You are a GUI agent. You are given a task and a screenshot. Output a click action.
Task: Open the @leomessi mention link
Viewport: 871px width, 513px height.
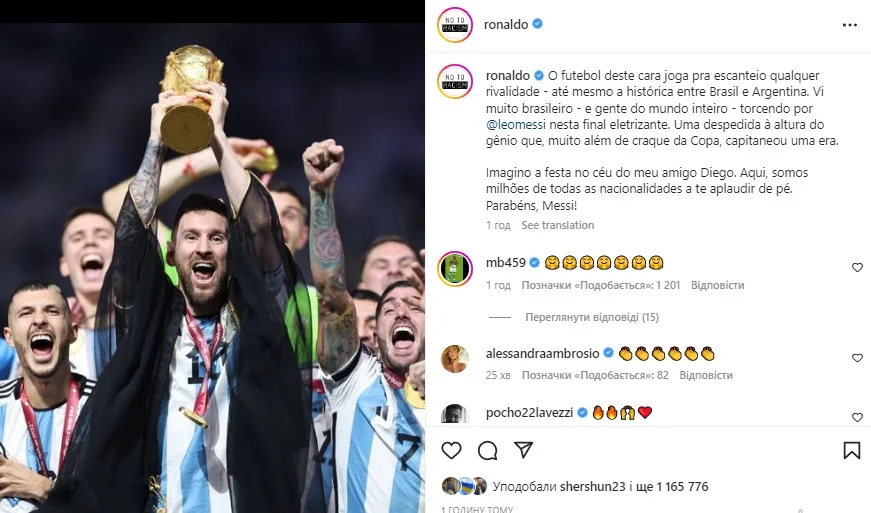(515, 124)
